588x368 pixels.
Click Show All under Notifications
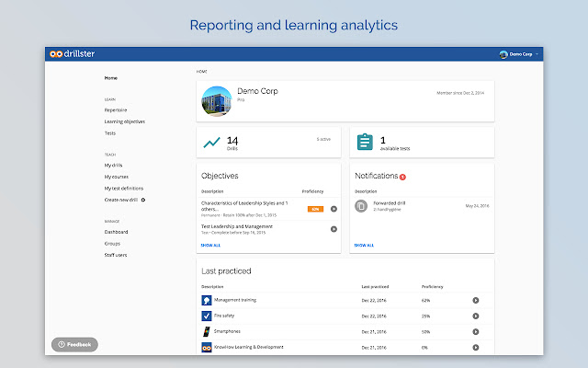[364, 246]
